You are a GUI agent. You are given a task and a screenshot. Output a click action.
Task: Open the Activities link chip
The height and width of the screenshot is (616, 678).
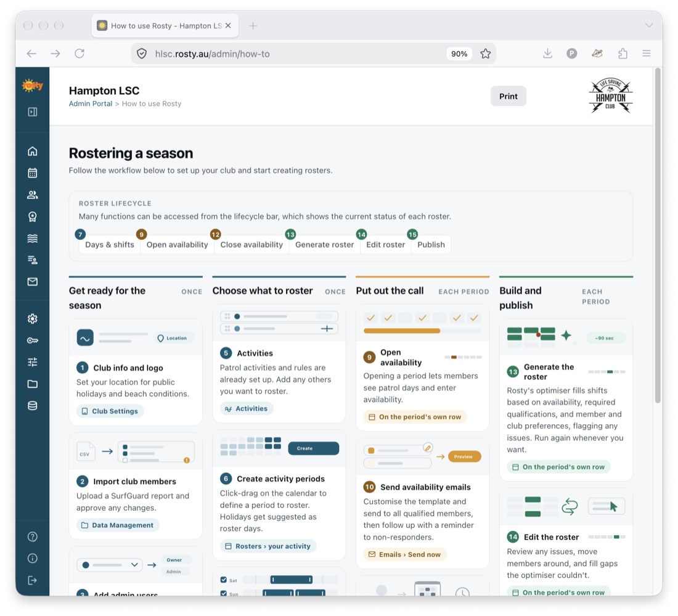point(247,409)
